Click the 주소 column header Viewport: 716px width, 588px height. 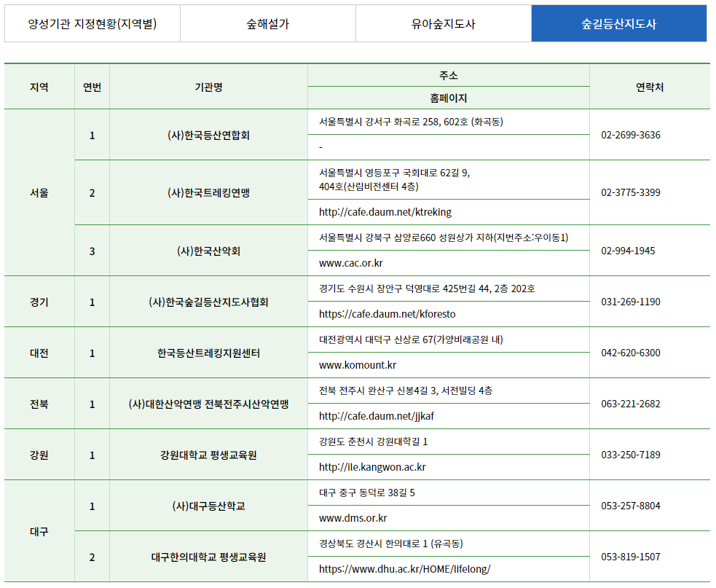[x=449, y=75]
